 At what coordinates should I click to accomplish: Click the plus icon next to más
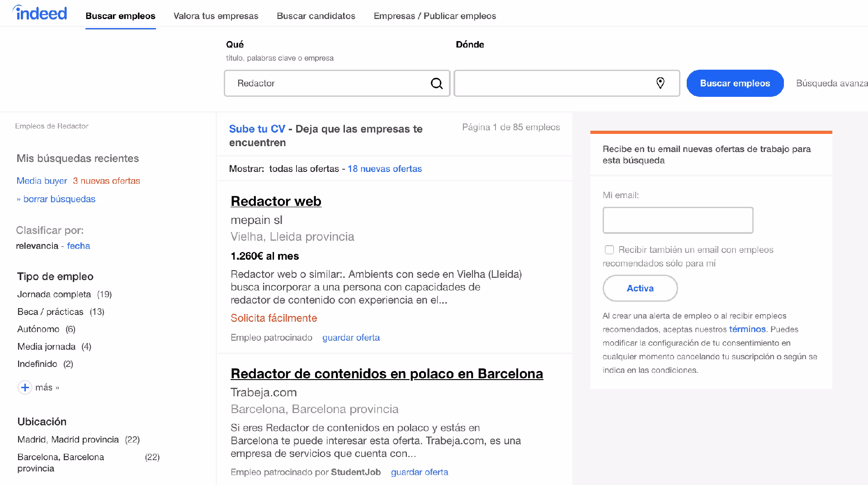(x=25, y=387)
